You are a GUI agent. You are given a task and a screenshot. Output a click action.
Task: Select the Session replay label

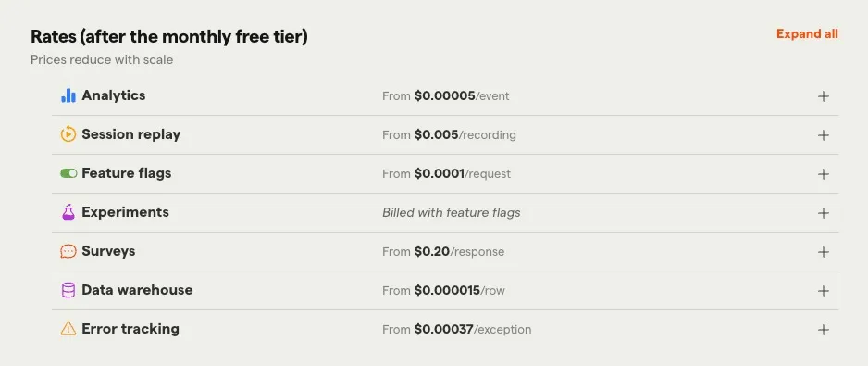click(131, 134)
